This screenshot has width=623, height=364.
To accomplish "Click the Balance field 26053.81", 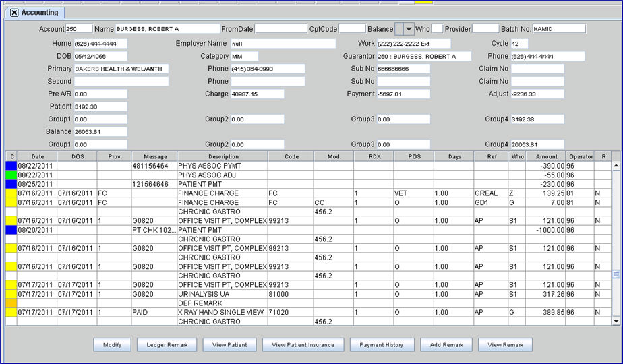I will [100, 132].
